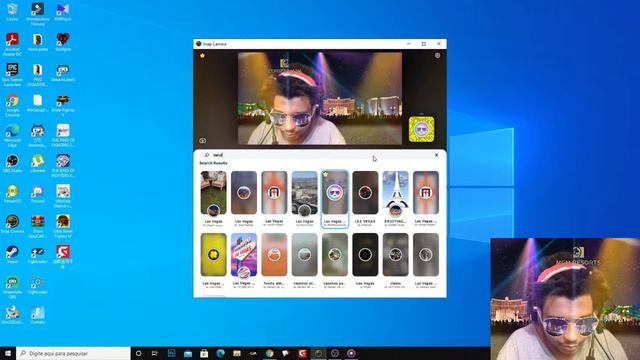Launch Google Chrome from desktop
The height and width of the screenshot is (360, 640).
(x=12, y=105)
